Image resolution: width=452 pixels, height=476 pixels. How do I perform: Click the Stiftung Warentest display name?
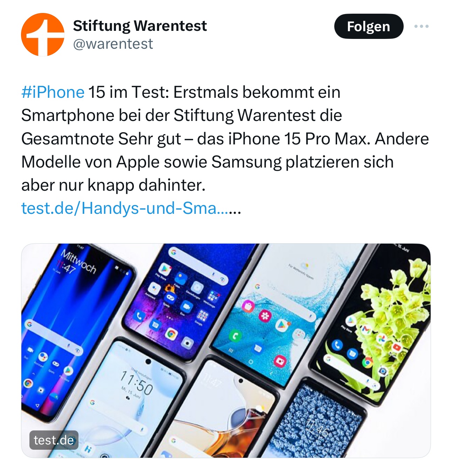[140, 26]
